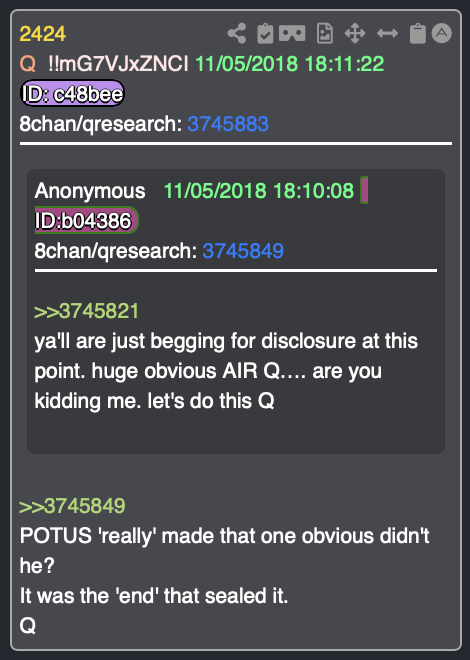470x660 pixels.
Task: Select the ID: c48bee badge
Action: (72, 93)
